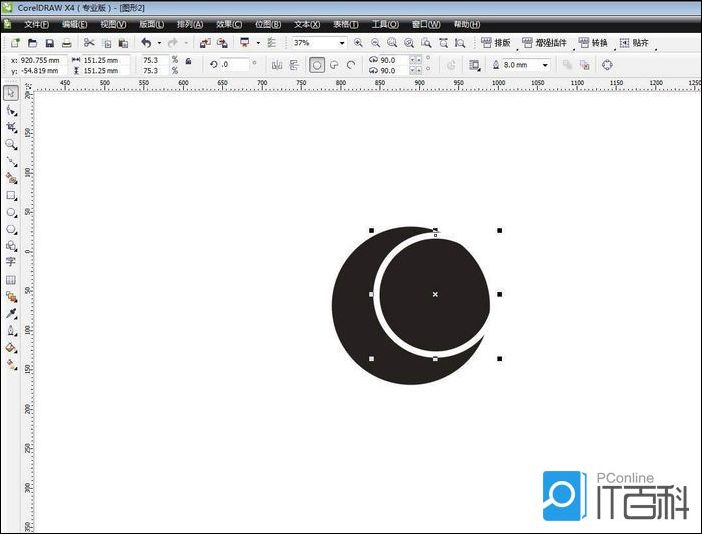702x534 pixels.
Task: Switch ellipse to Pie mode
Action: pyautogui.click(x=334, y=65)
